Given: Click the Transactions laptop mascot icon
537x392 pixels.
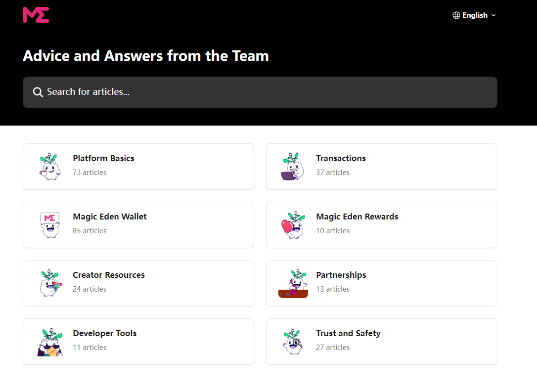Looking at the screenshot, I should click(293, 167).
